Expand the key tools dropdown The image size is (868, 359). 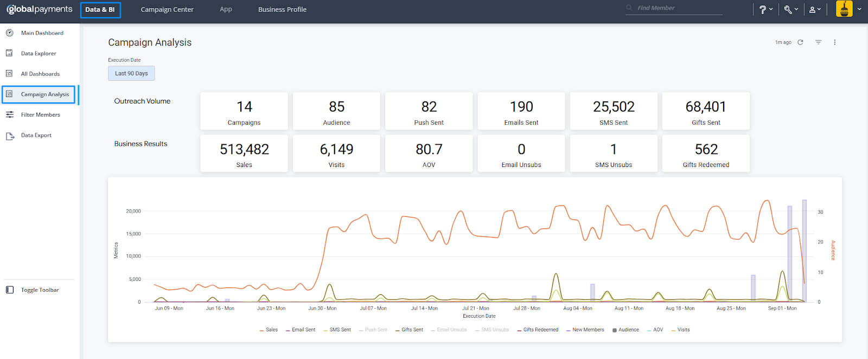pos(790,9)
